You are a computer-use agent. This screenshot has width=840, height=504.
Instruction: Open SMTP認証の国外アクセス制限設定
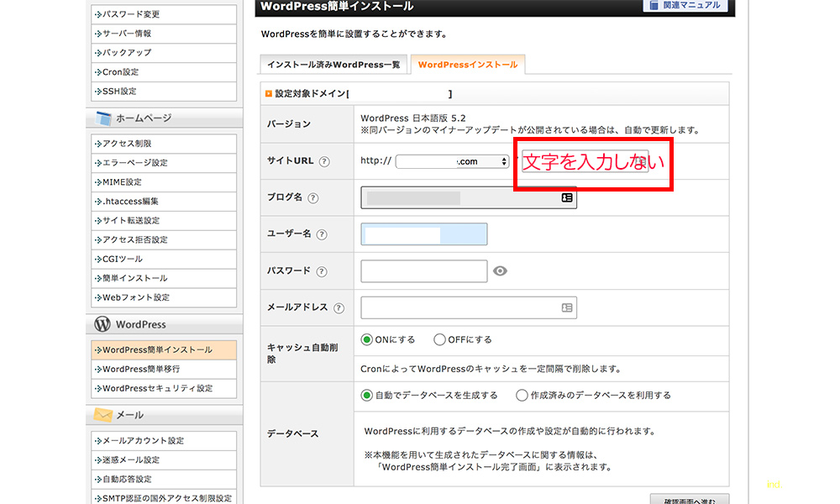[x=164, y=498]
